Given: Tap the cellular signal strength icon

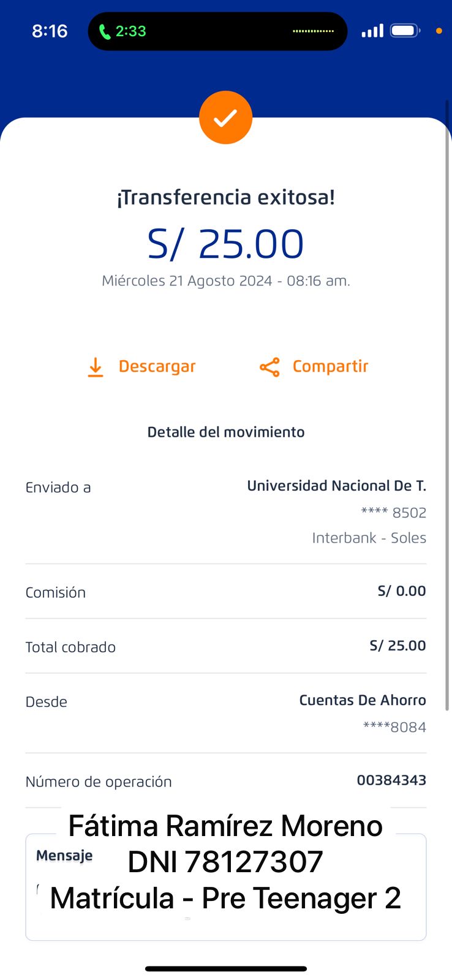Looking at the screenshot, I should (x=372, y=31).
